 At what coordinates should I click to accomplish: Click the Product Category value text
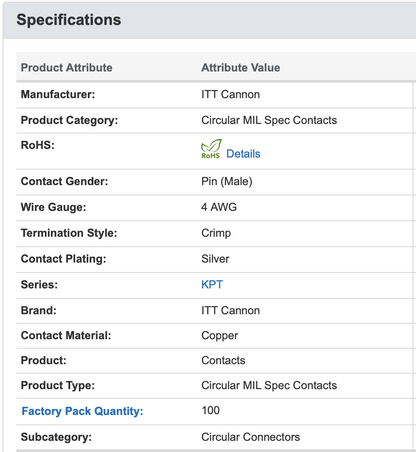[x=269, y=120]
